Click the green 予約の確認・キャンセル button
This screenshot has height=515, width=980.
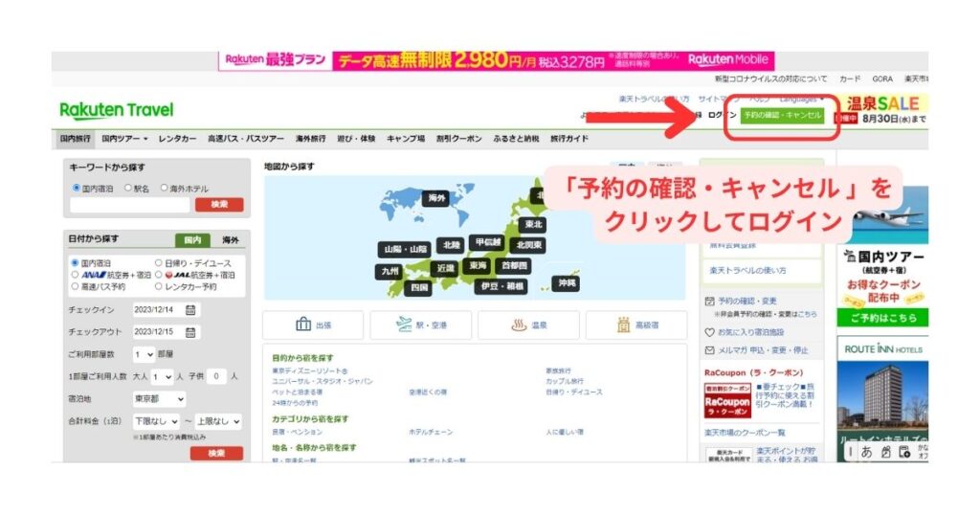(x=783, y=116)
